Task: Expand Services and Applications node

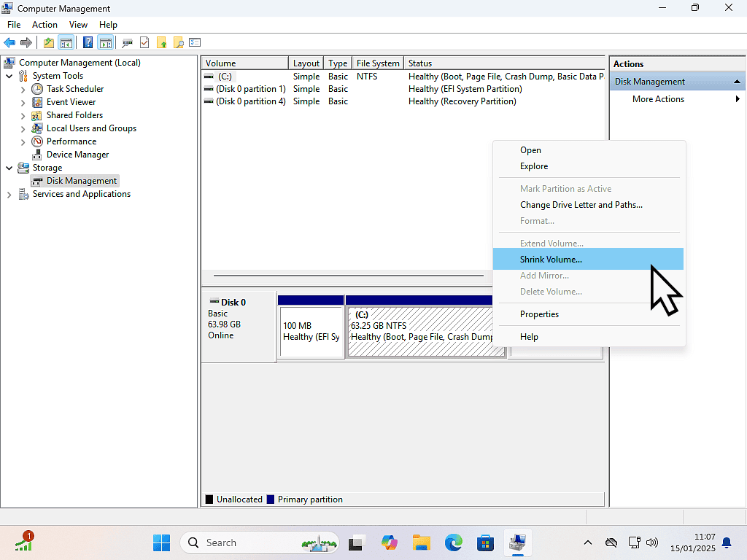Action: pos(9,194)
